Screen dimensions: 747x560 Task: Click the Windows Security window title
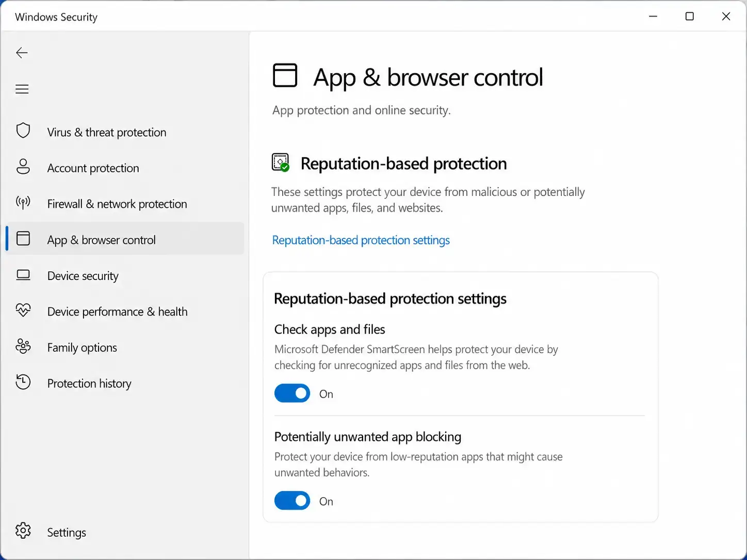(56, 17)
